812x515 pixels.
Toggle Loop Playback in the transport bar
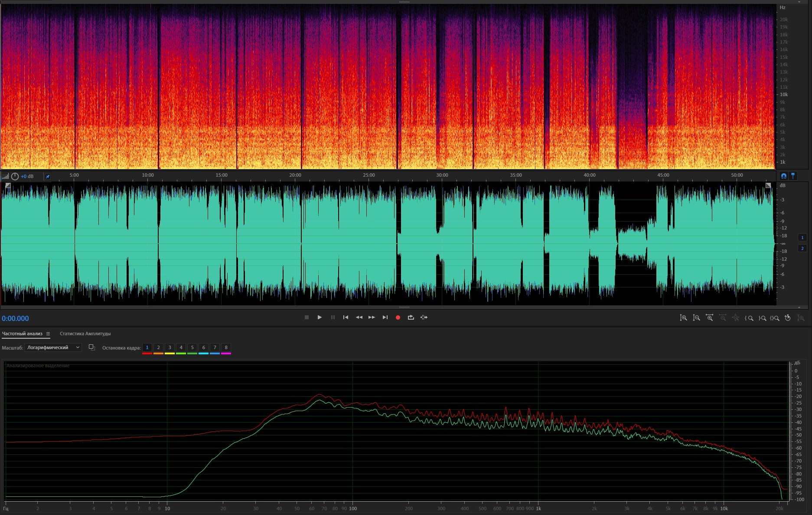pos(411,317)
